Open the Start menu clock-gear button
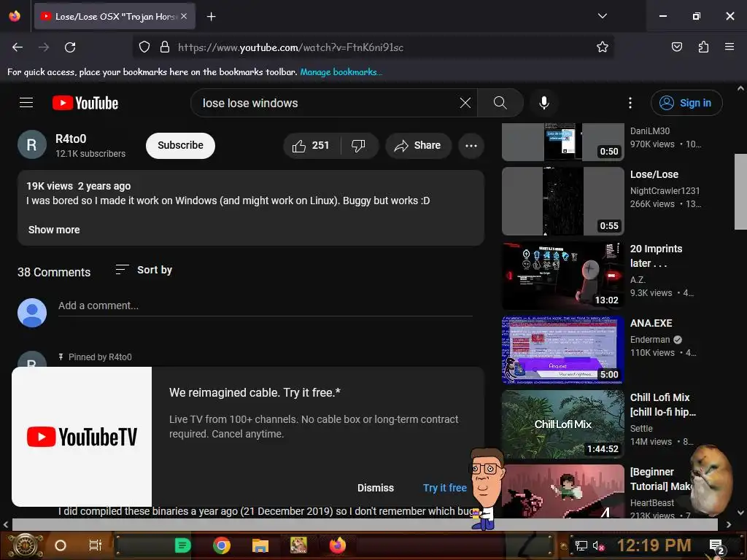Screen dimensions: 747x560 (x=26, y=545)
